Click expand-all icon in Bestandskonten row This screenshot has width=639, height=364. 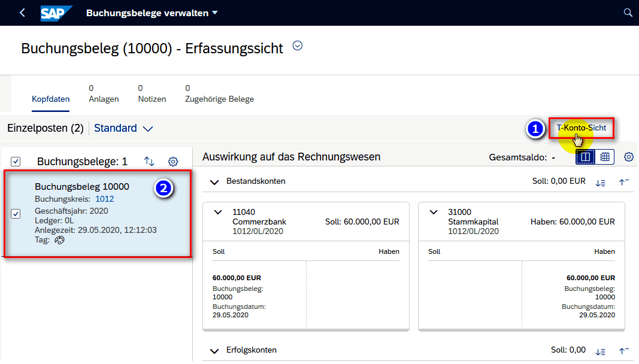[x=600, y=182]
